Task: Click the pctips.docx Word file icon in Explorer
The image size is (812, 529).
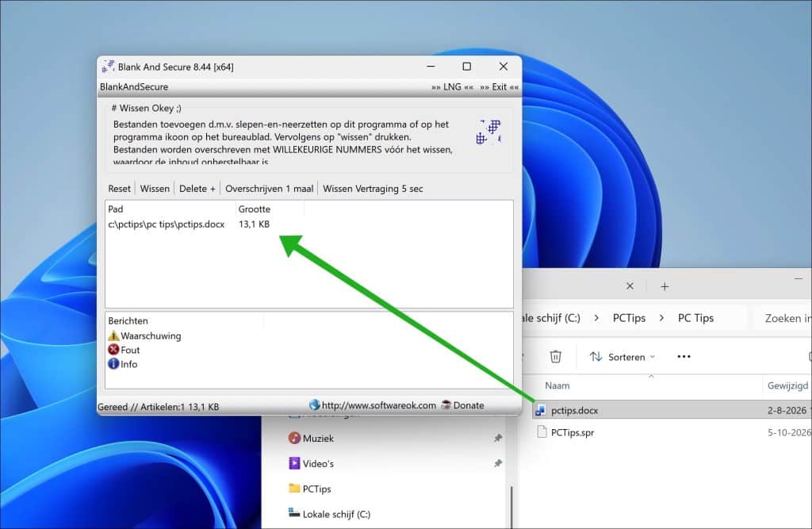Action: pyautogui.click(x=541, y=410)
